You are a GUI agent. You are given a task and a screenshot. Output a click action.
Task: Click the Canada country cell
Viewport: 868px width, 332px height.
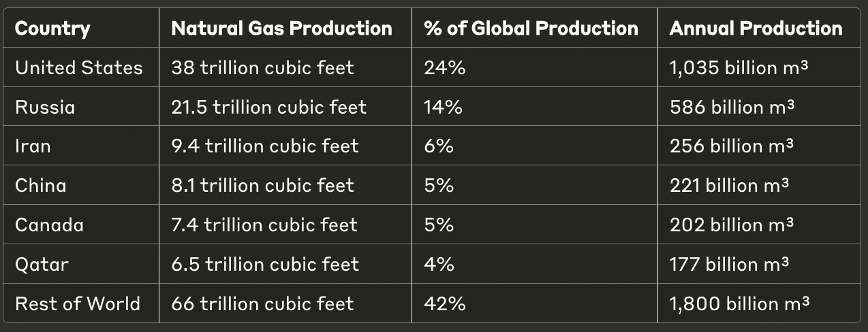(x=49, y=225)
